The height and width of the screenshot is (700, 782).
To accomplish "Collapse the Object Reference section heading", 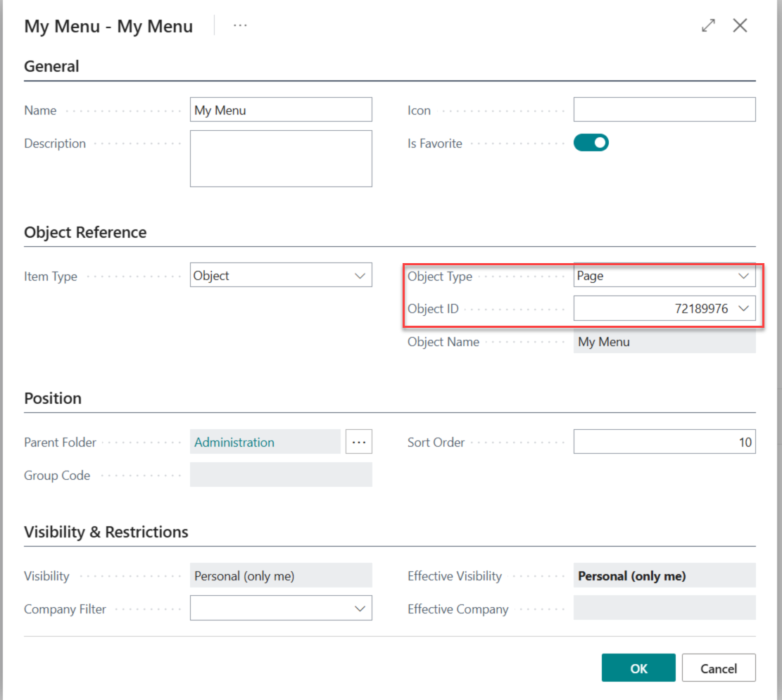I will (85, 233).
